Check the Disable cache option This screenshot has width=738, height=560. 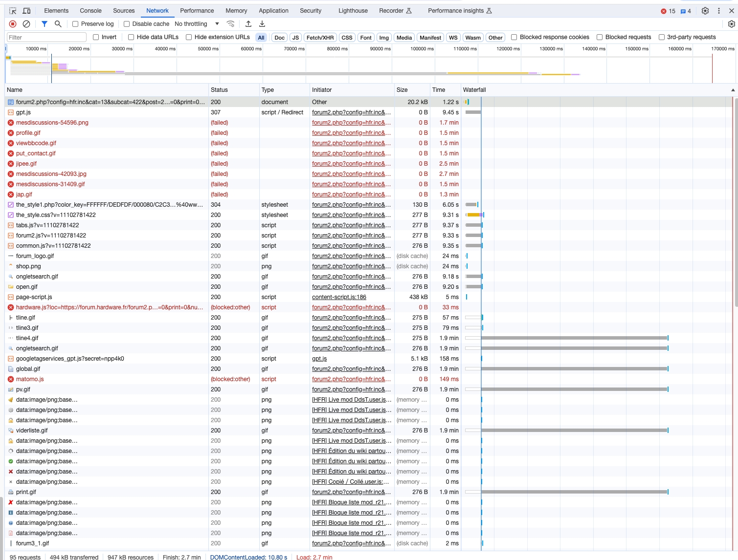click(127, 24)
